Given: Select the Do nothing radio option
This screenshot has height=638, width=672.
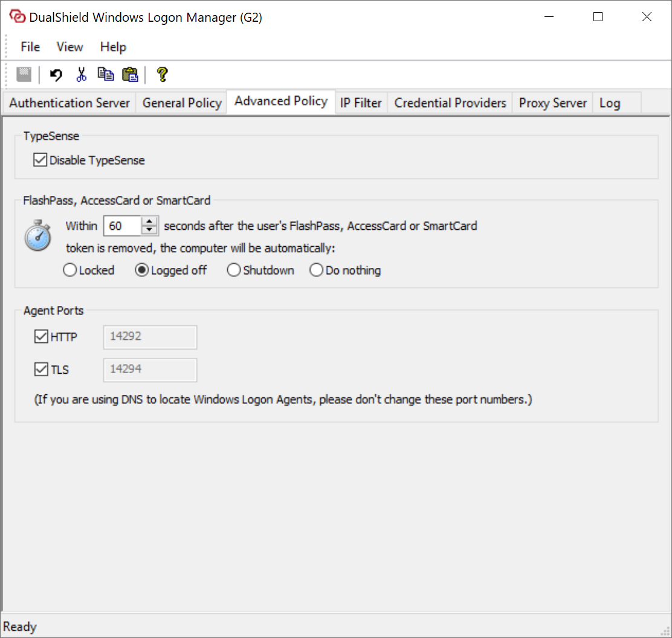Looking at the screenshot, I should [316, 270].
